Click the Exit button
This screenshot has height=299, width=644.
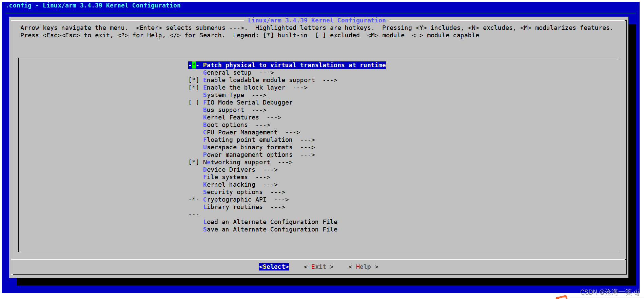click(x=319, y=267)
